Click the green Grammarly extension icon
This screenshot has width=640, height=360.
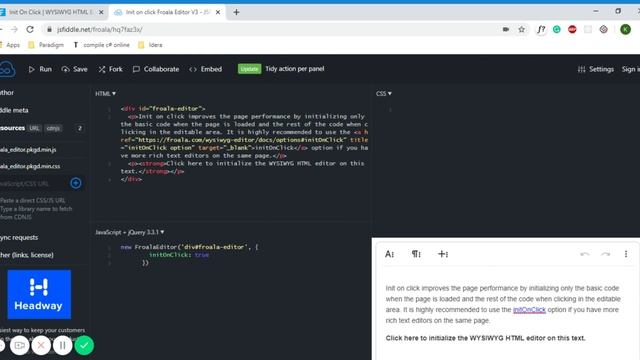557,29
